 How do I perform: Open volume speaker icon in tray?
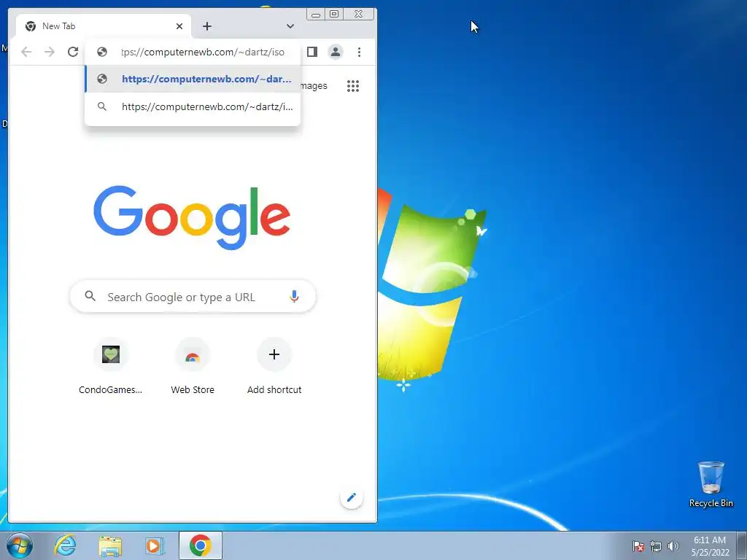673,546
